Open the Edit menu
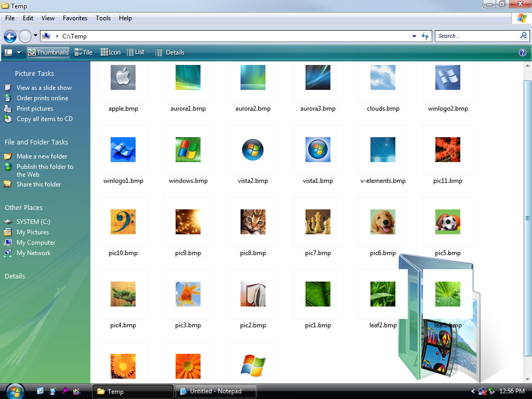 tap(28, 18)
